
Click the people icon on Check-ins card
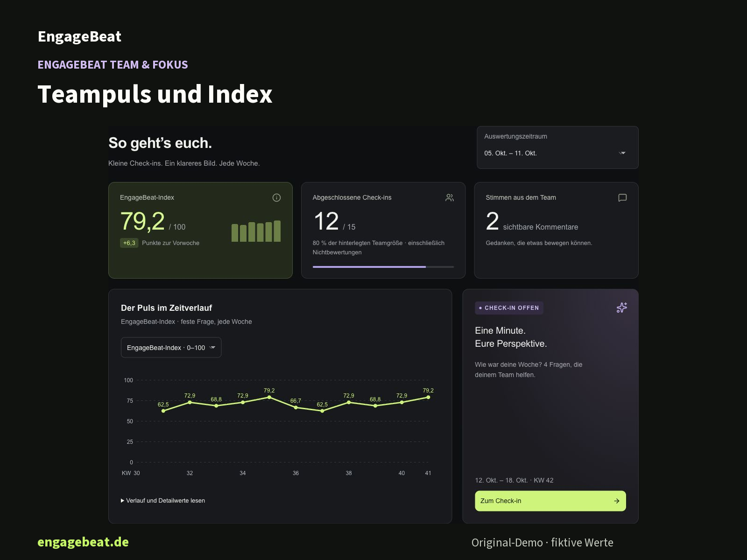coord(449,197)
